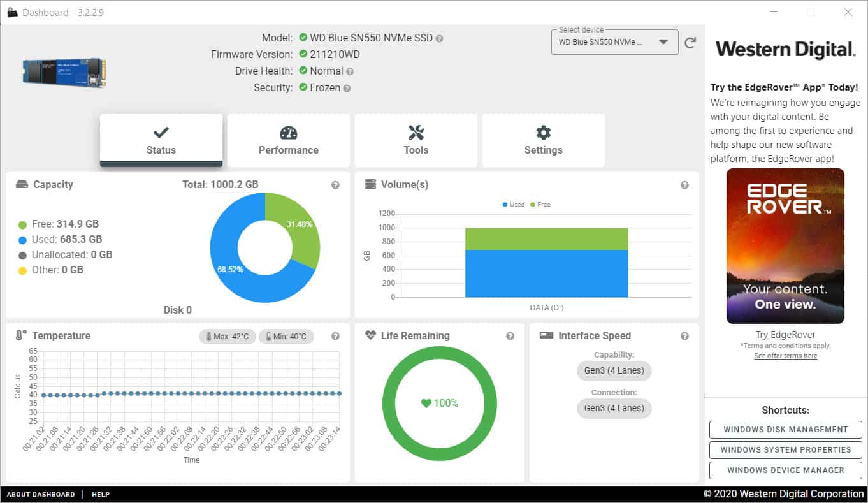Click the WD Blue SSD product image
Image resolution: width=868 pixels, height=503 pixels.
64,73
